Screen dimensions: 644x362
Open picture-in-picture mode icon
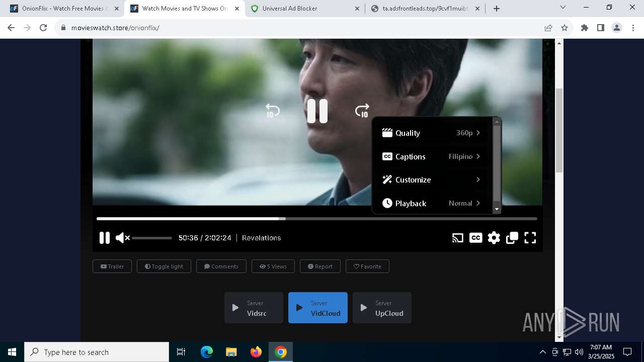point(512,238)
